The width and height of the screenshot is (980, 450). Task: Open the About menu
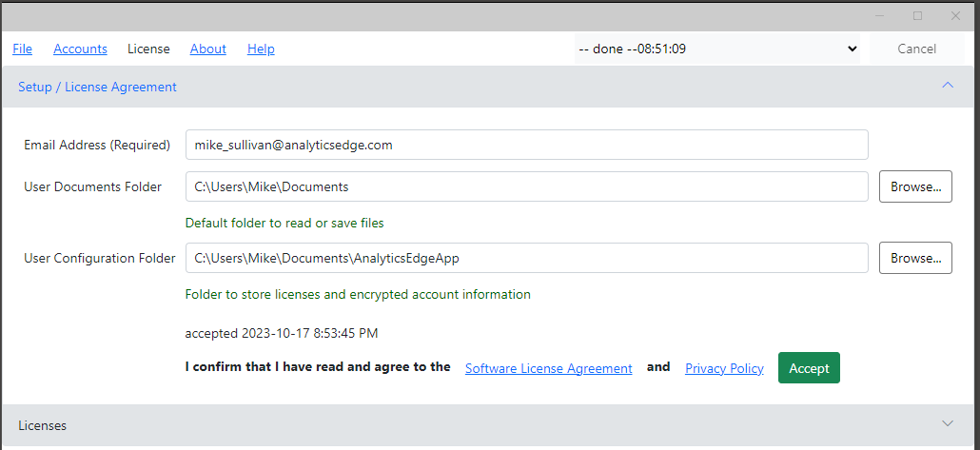click(208, 49)
